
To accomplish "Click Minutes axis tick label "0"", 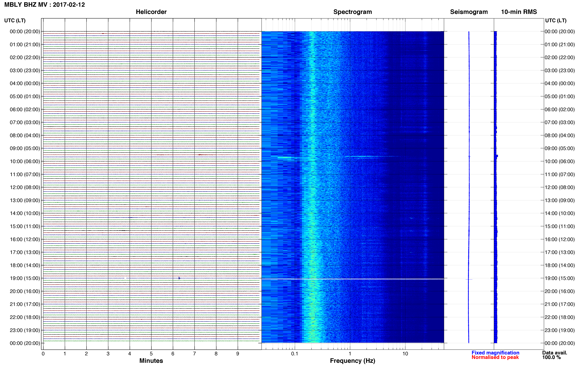I will coord(43,354).
